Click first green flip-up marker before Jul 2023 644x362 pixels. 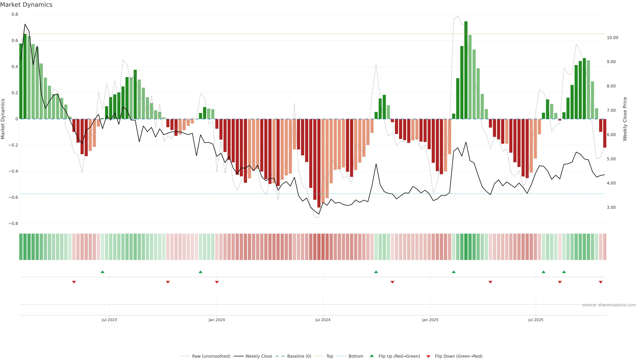[102, 272]
